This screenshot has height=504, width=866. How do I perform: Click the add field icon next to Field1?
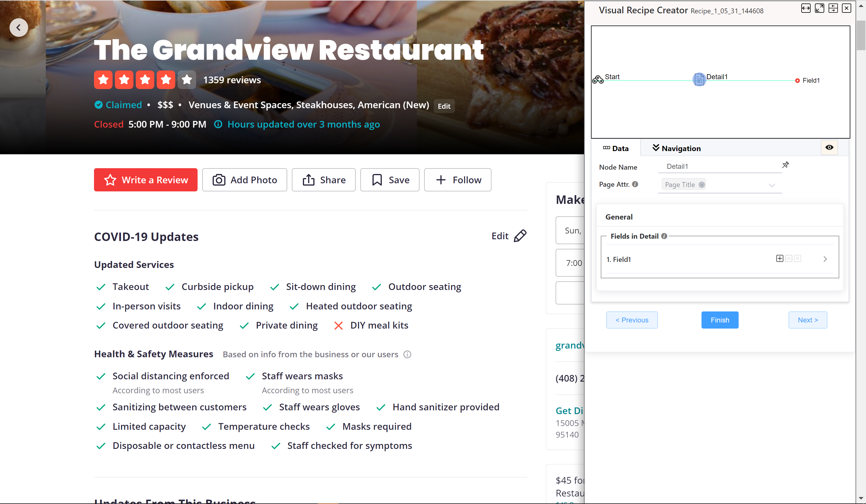[x=780, y=259]
